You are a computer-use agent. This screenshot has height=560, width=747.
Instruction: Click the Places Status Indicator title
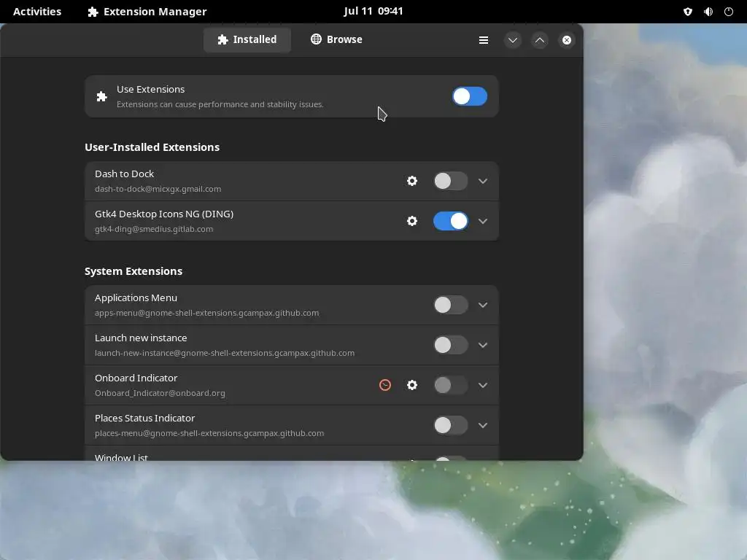145,418
